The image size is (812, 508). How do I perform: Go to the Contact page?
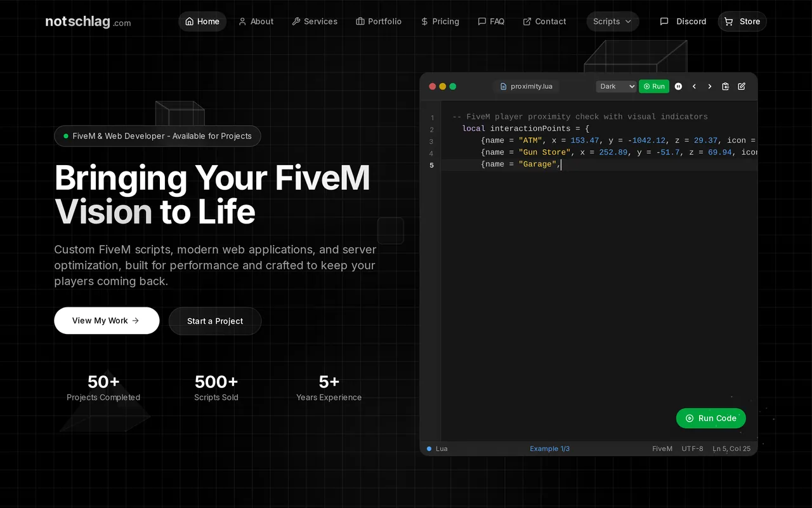[x=544, y=22]
